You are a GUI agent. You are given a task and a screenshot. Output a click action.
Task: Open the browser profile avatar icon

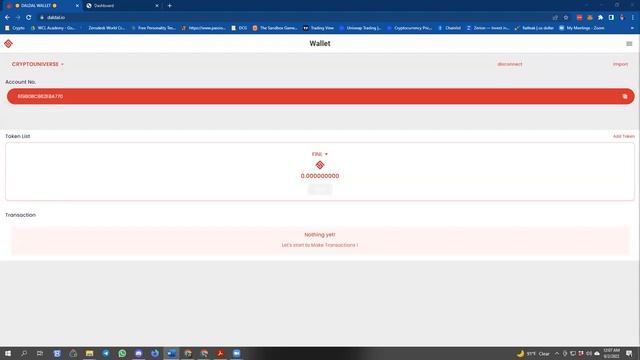(x=622, y=18)
